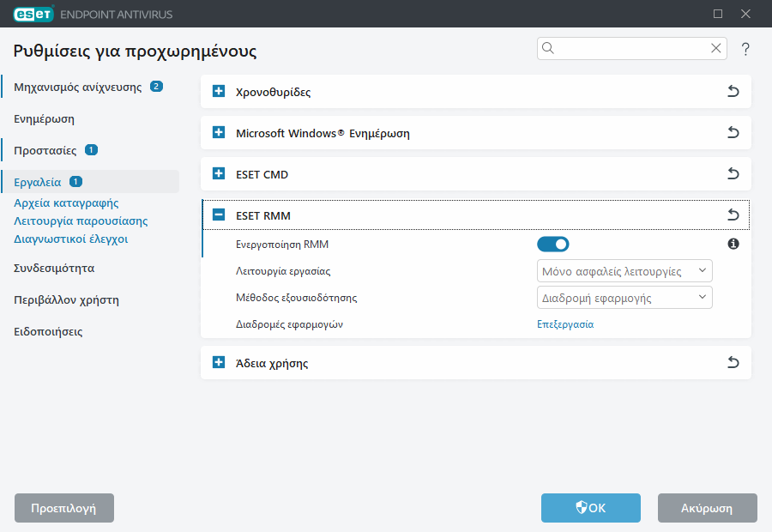Viewport: 772px width, 532px height.
Task: Select Ενημέρωση in sidebar
Action: [44, 119]
